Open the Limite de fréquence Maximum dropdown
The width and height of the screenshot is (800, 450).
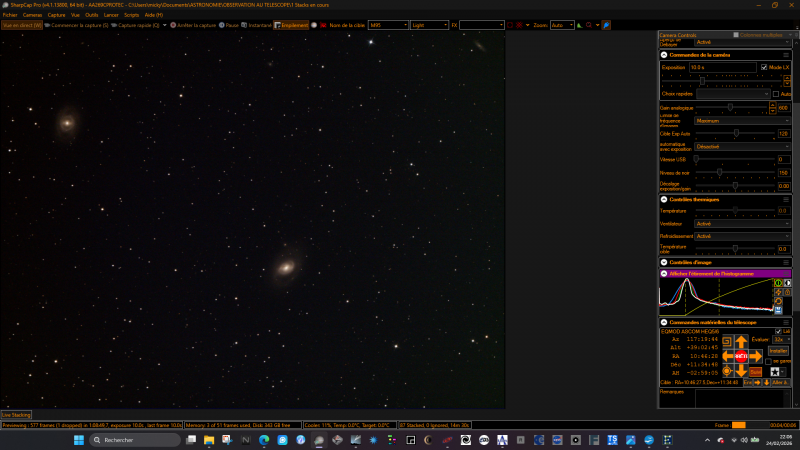[742, 121]
